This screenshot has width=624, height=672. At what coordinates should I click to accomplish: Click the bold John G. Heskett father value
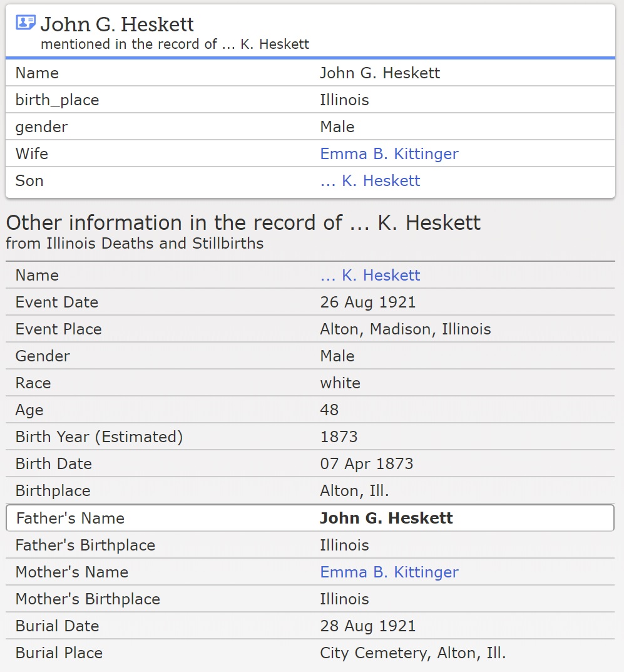(386, 518)
